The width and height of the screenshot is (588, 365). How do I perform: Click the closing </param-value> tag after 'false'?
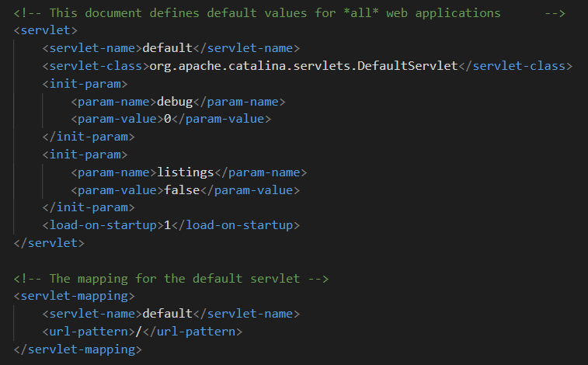250,190
